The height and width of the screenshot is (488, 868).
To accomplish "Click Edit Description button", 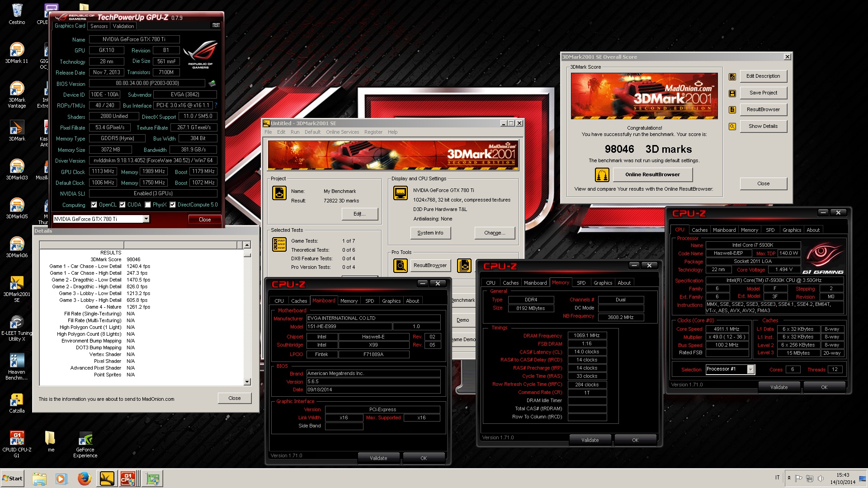I will [x=763, y=76].
